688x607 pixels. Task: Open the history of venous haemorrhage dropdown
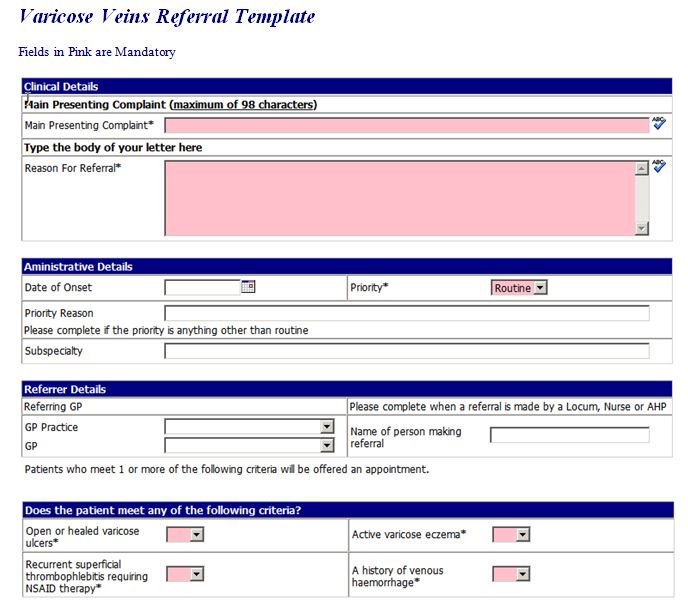coord(511,574)
